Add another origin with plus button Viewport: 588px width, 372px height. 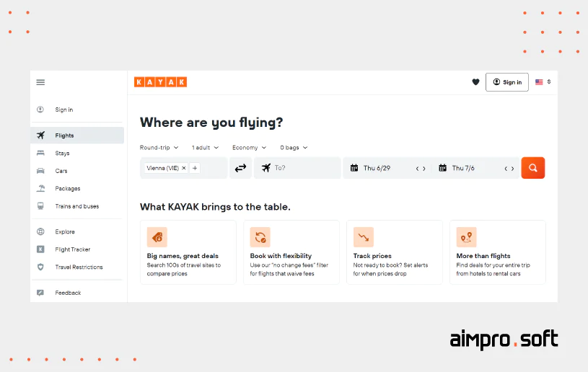pyautogui.click(x=195, y=168)
